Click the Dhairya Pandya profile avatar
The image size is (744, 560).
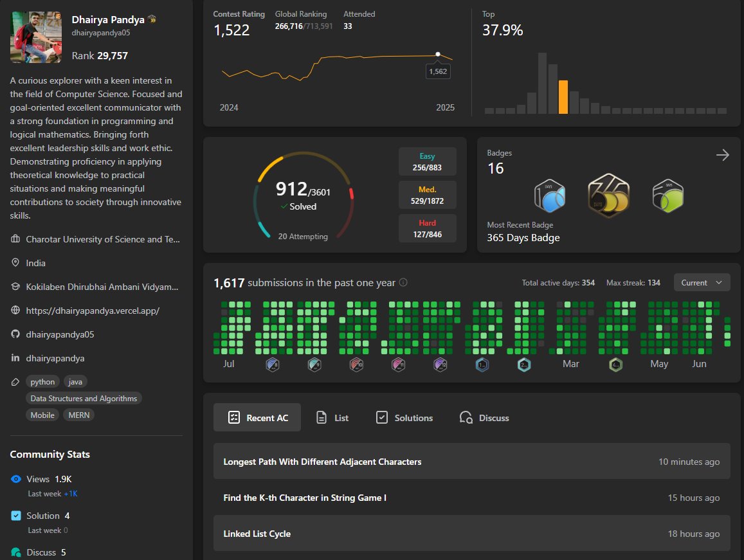coord(36,37)
